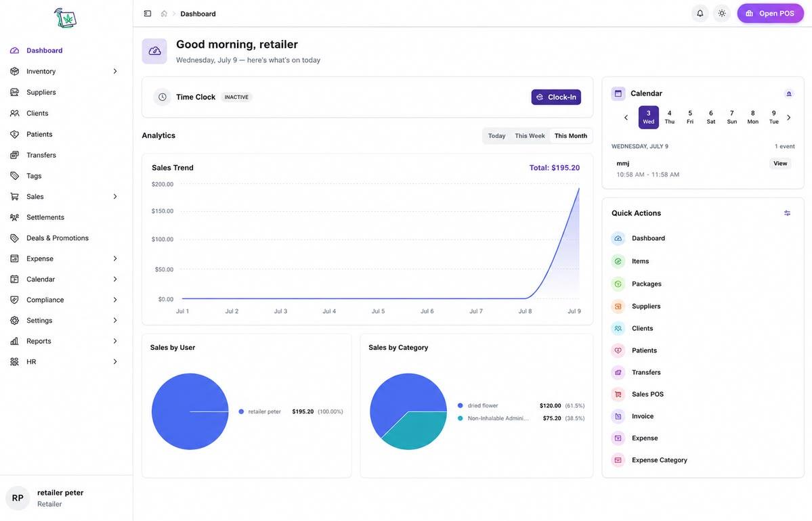Viewport: 812px width, 521px height.
Task: Toggle light/dark theme sun icon
Action: click(721, 14)
